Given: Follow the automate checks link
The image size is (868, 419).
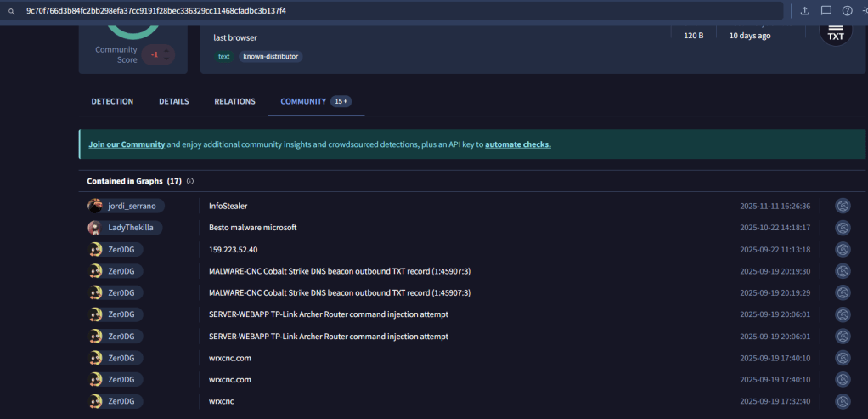Looking at the screenshot, I should [x=517, y=144].
